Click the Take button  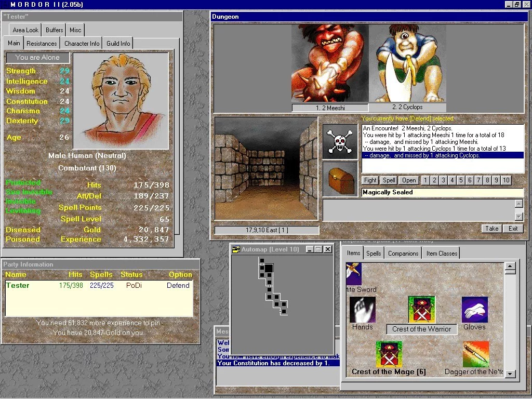click(492, 229)
